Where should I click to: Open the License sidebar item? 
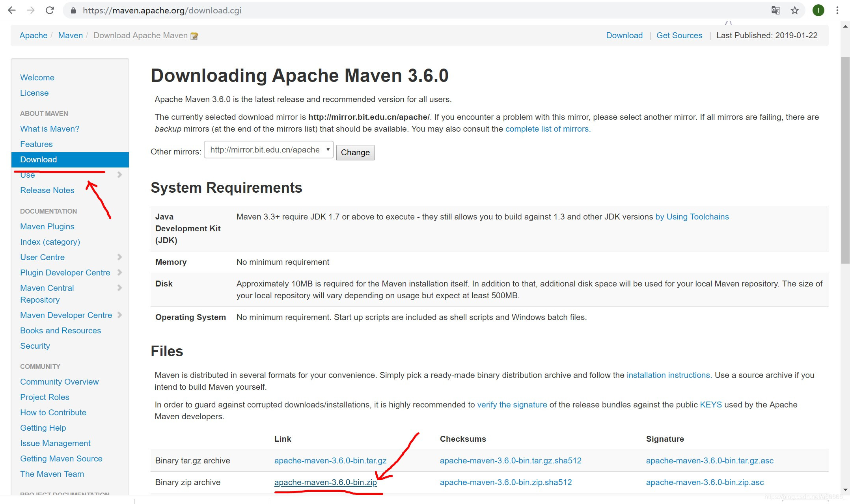(34, 93)
